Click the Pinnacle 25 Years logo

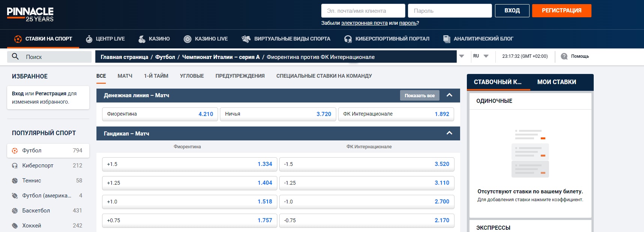30,14
